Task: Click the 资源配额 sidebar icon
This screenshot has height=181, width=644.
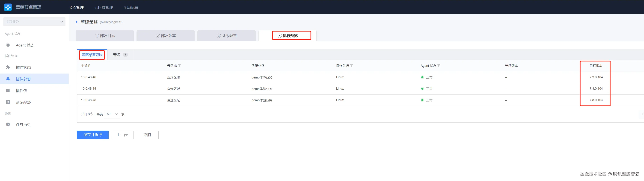Action: 8,102
